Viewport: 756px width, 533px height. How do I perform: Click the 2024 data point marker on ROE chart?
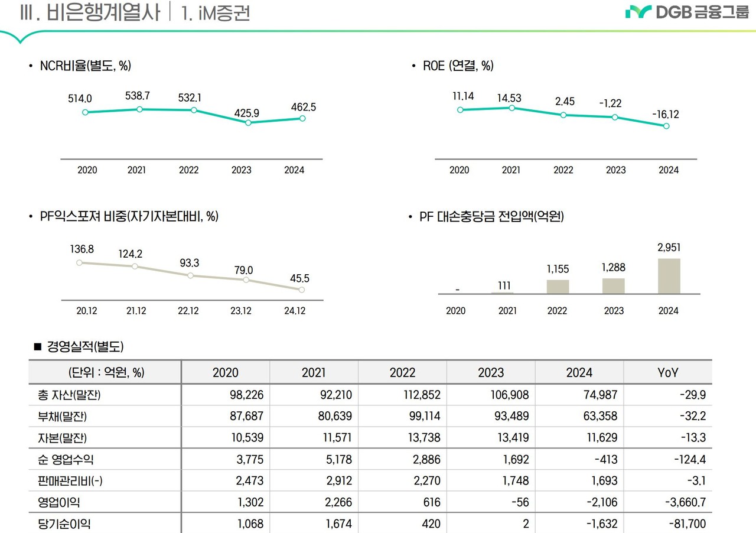(667, 126)
